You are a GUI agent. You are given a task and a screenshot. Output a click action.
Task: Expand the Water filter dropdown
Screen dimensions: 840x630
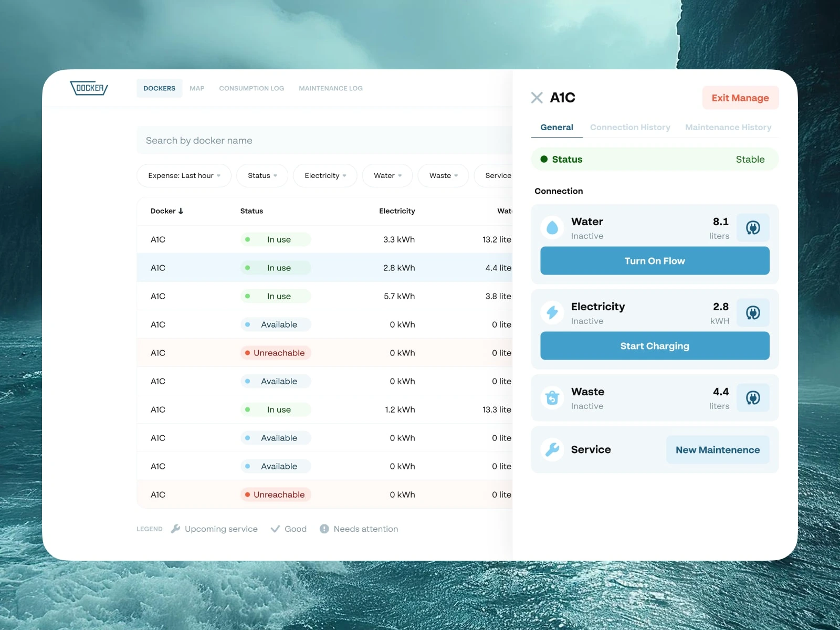pos(387,175)
